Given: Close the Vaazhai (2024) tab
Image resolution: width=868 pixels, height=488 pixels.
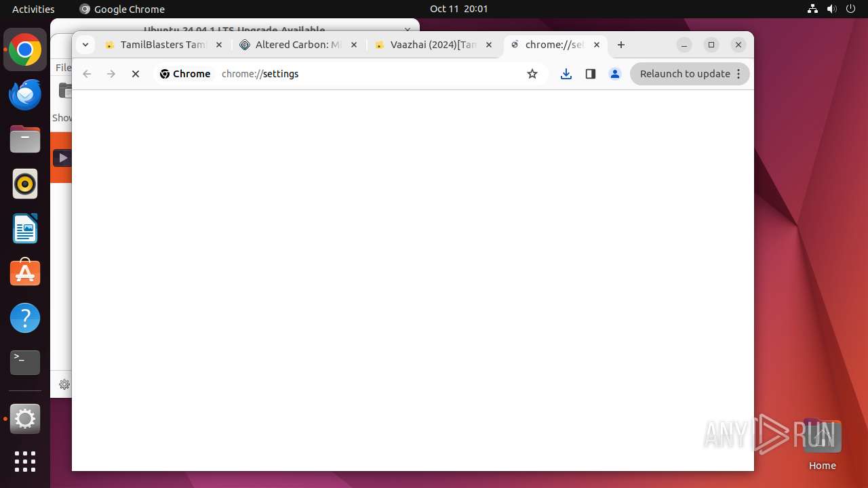Looking at the screenshot, I should tap(489, 45).
